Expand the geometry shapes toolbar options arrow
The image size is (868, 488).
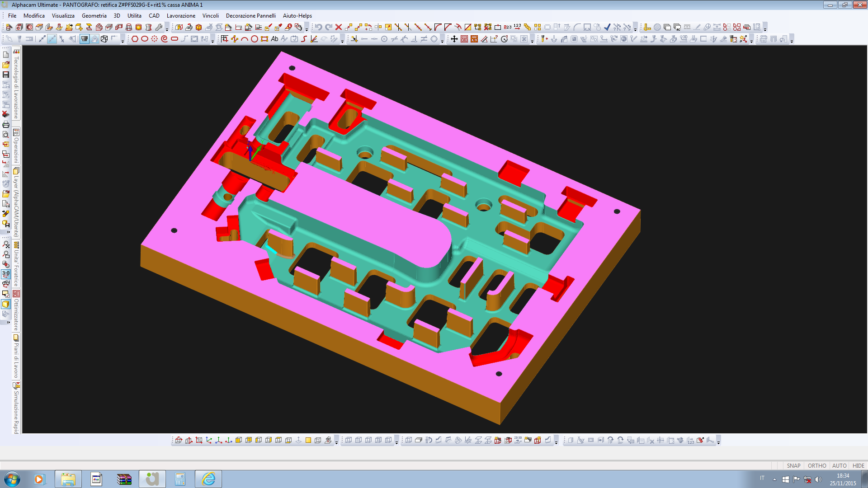(x=212, y=41)
